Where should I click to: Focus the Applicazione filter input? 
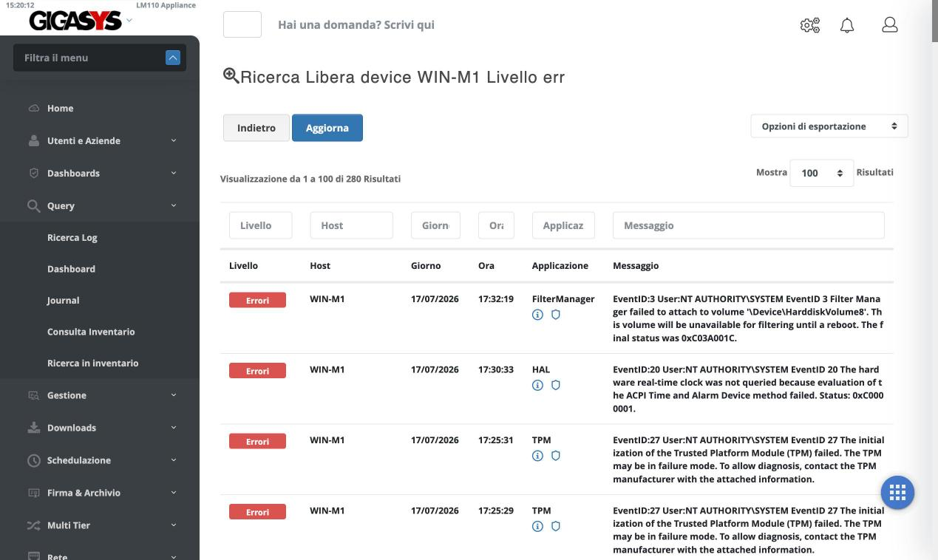[563, 225]
